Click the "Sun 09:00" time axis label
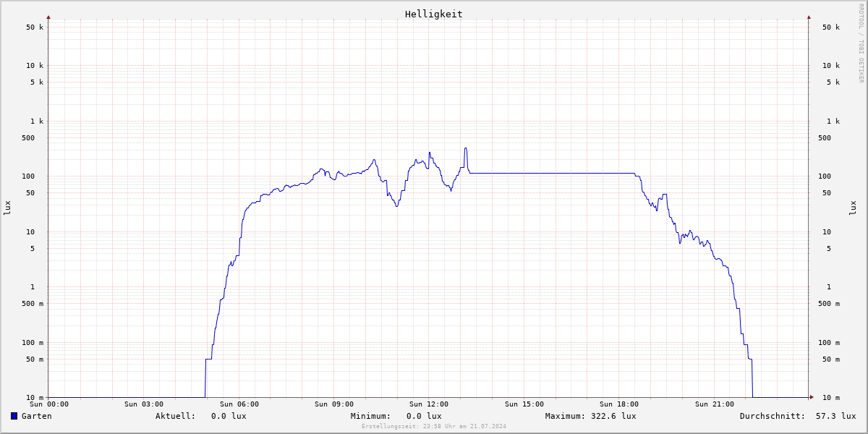This screenshot has height=434, width=868. [334, 404]
